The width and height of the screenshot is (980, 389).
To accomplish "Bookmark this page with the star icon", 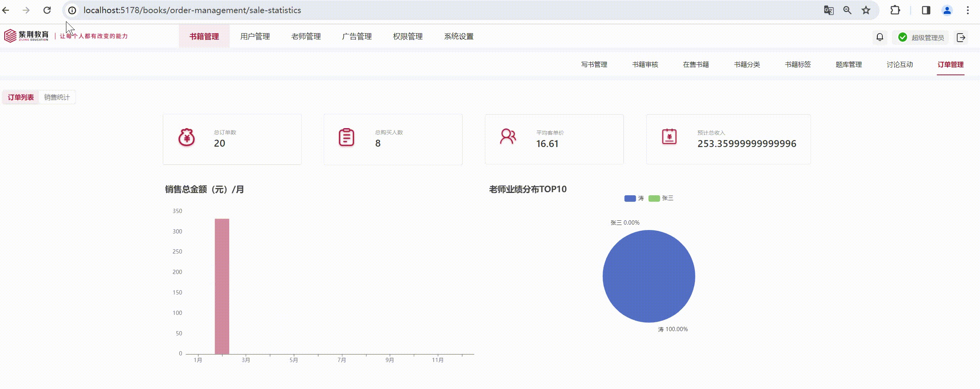I will (x=866, y=10).
